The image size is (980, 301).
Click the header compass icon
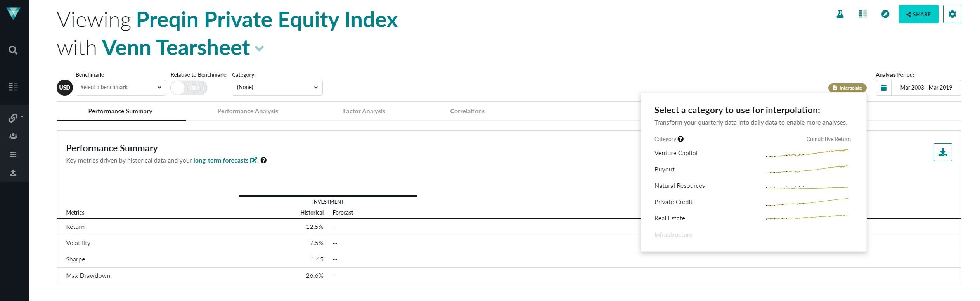pyautogui.click(x=885, y=14)
